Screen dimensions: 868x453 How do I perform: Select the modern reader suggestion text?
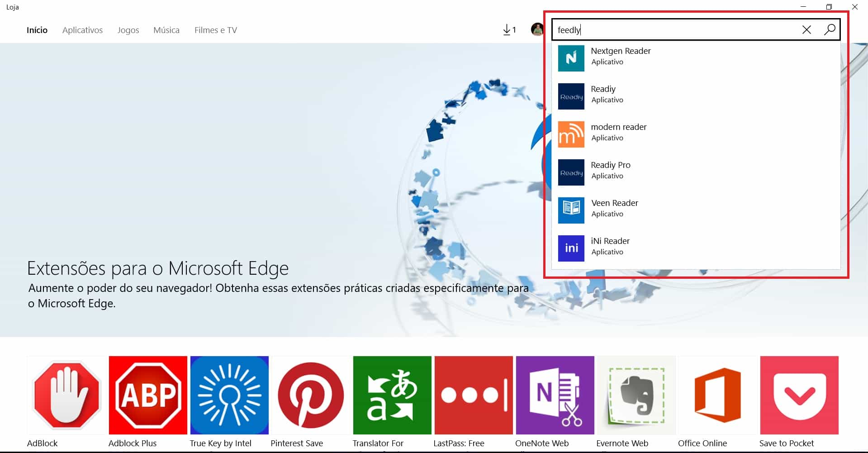[618, 127]
